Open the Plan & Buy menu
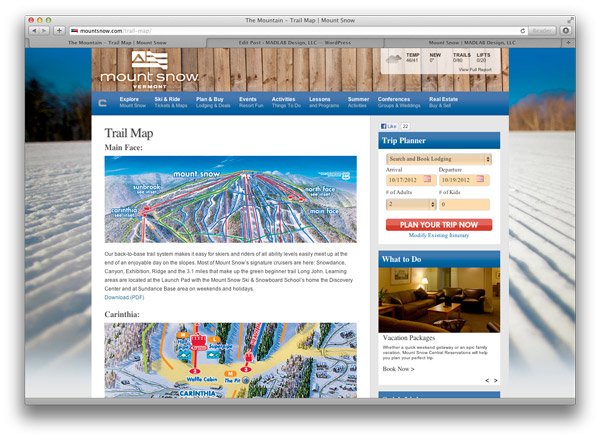Viewport: 600px width, 439px height. pos(213,102)
